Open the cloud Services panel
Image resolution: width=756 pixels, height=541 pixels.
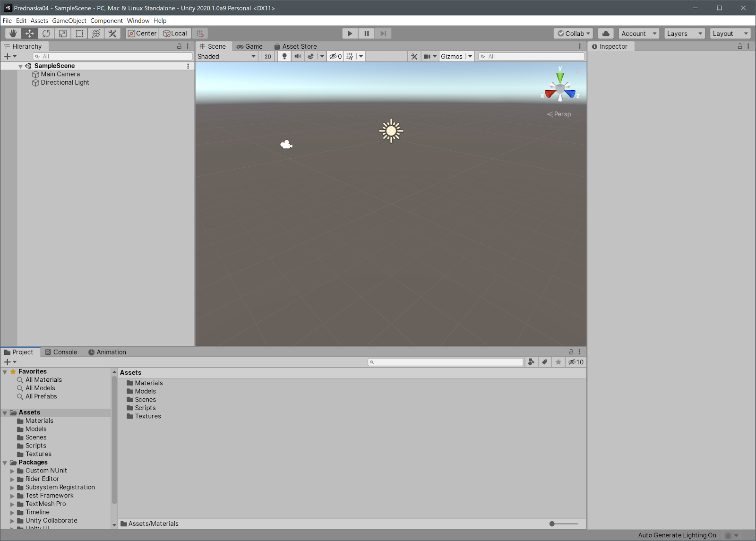[606, 34]
